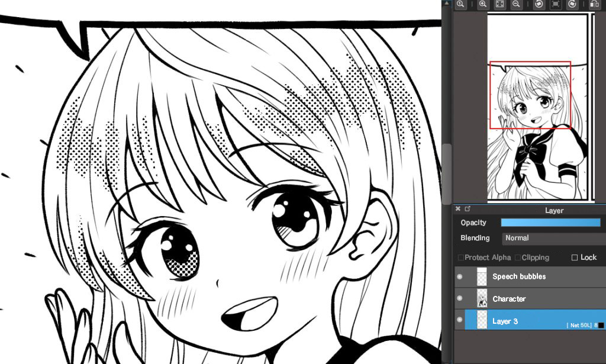Click the canvas vertical scrollbar handle
Viewport: 606px width, 364px height.
(x=447, y=173)
